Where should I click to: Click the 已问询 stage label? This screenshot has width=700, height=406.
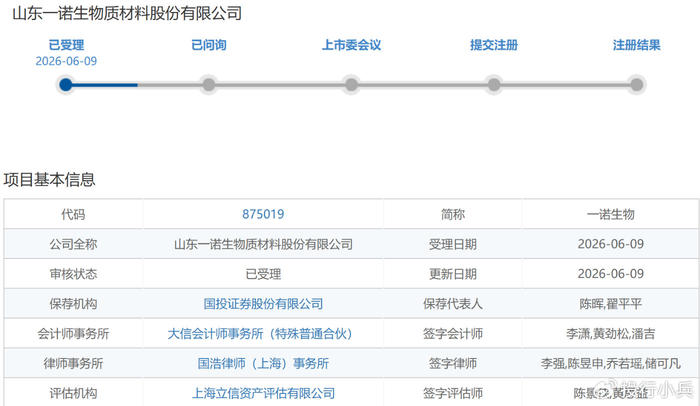coord(208,45)
